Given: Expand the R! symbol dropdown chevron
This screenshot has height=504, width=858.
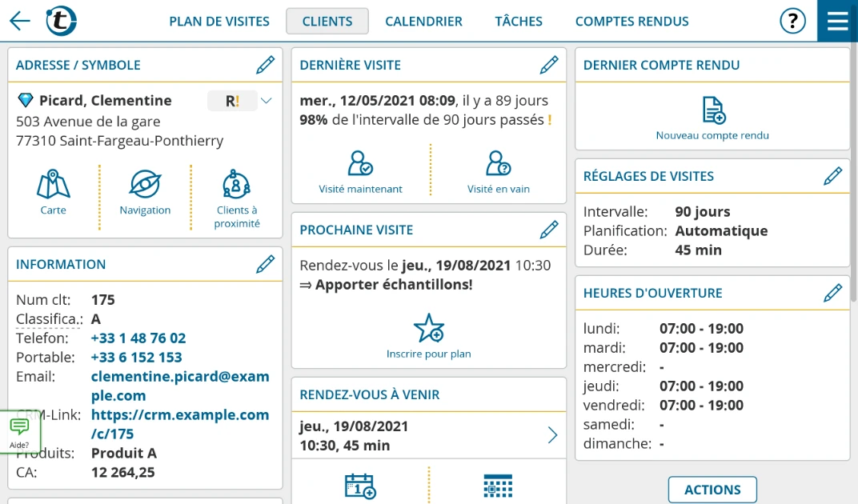Looking at the screenshot, I should (x=267, y=101).
